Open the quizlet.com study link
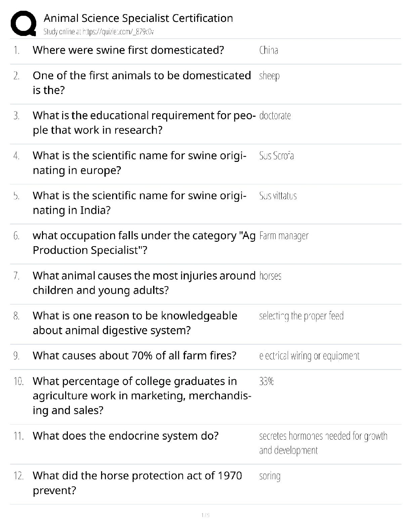 [x=98, y=32]
